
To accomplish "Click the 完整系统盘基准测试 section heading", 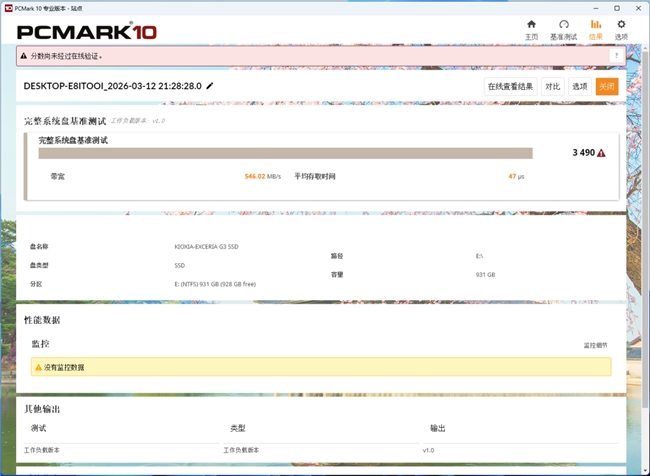I will coord(65,121).
